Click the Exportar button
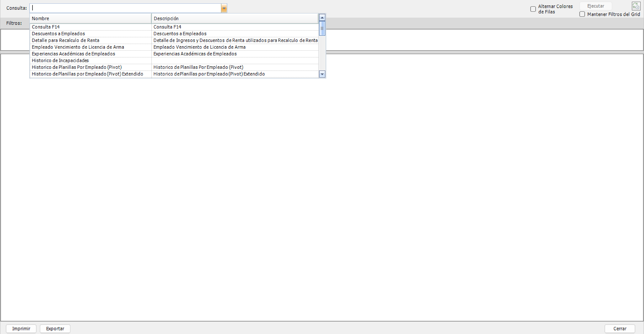Screen dimensions: 644x334 pos(55,329)
